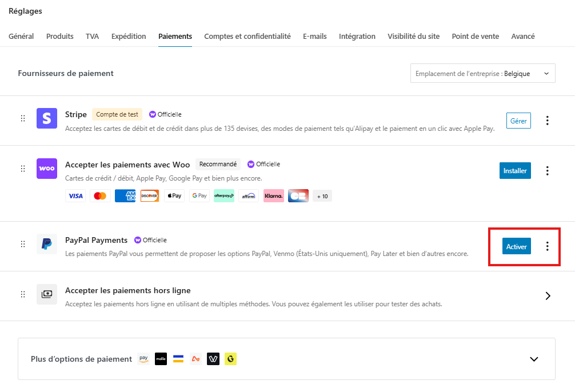Click the Apple Pay icon
575x392 pixels.
[x=174, y=196]
